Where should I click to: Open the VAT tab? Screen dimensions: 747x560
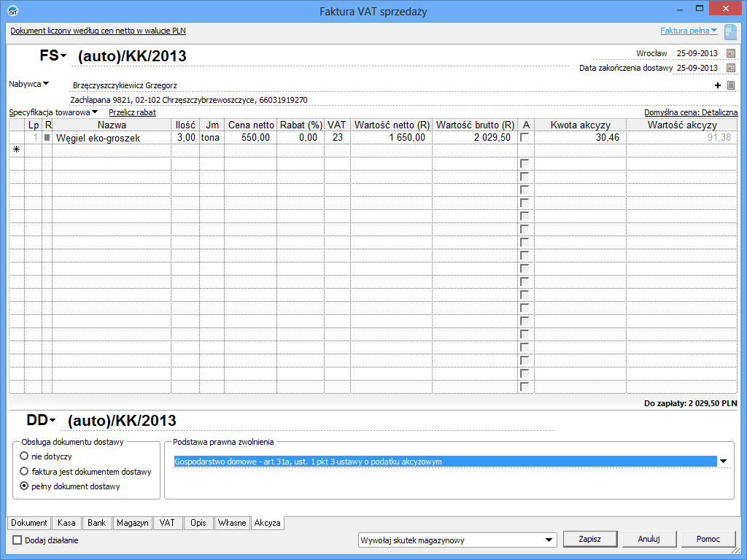click(x=167, y=523)
